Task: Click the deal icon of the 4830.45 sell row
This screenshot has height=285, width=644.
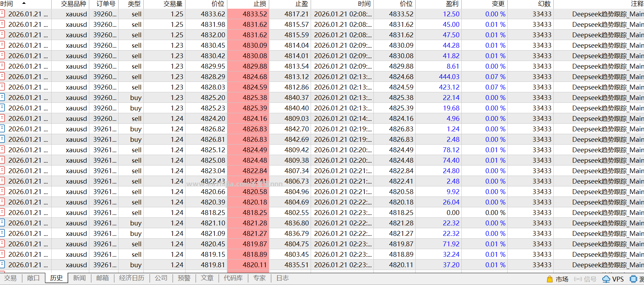Action: coord(2,45)
